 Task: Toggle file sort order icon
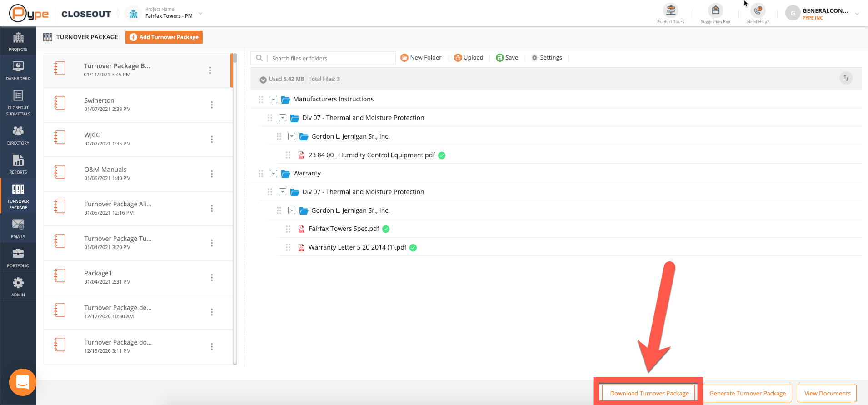[x=846, y=78]
